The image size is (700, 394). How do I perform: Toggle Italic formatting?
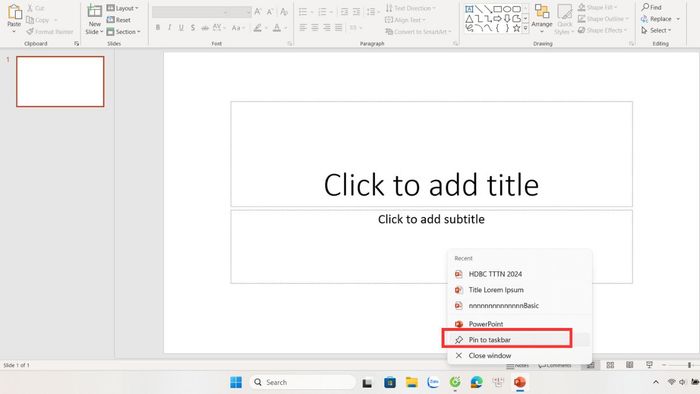(x=169, y=28)
